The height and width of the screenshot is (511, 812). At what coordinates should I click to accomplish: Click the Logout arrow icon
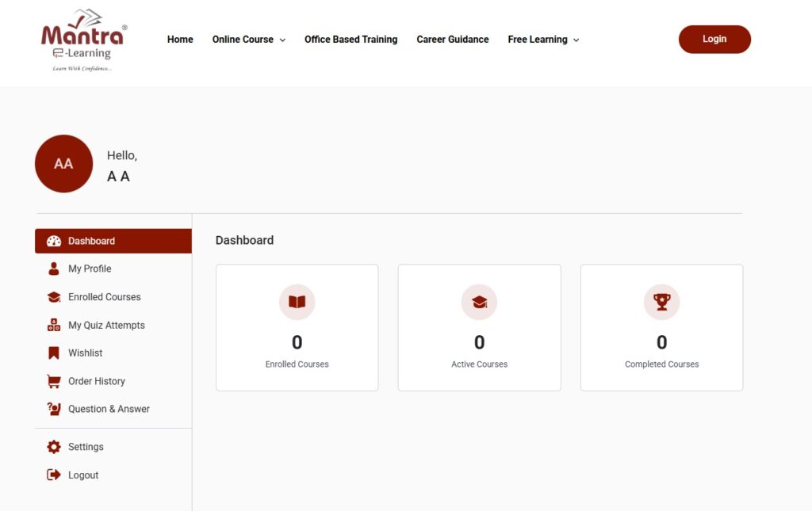(54, 475)
